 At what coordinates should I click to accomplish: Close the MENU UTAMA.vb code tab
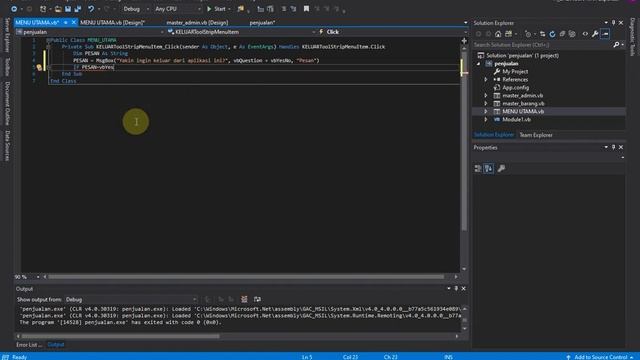point(73,22)
